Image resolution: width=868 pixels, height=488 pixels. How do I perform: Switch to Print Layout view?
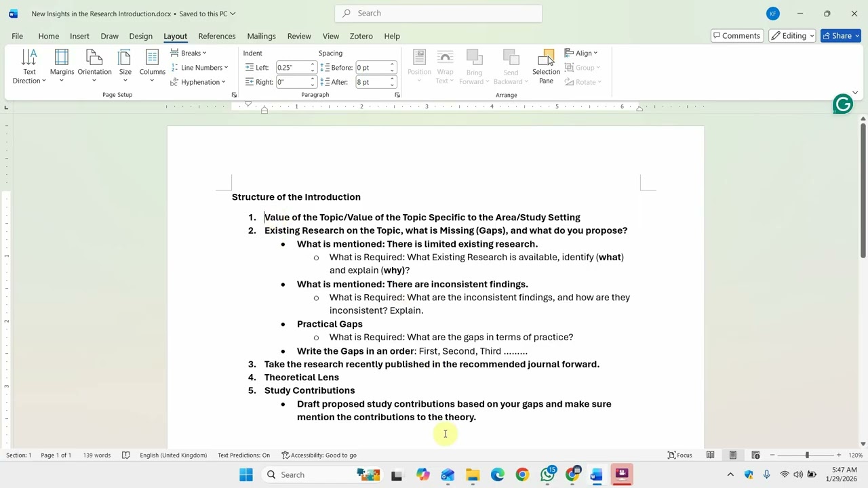[732, 455]
